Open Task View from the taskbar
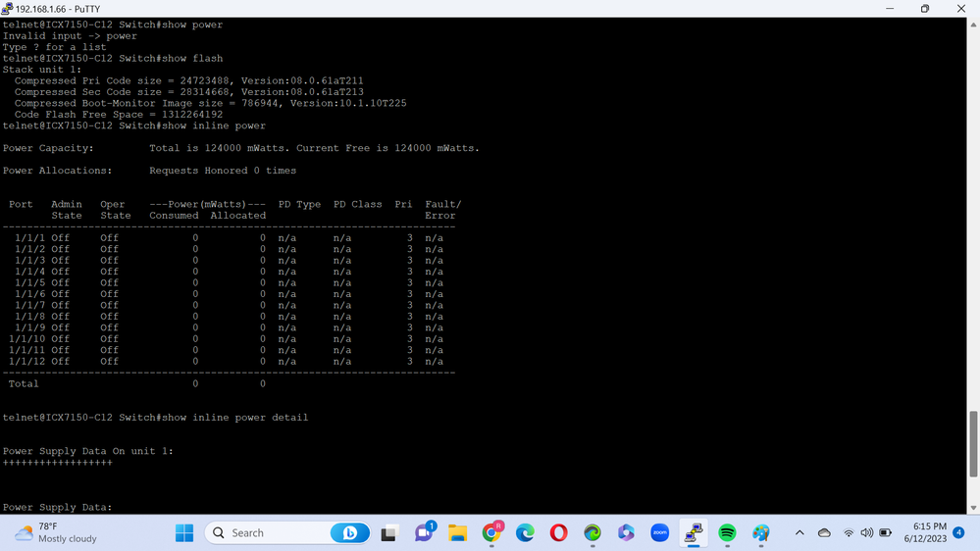 389,532
